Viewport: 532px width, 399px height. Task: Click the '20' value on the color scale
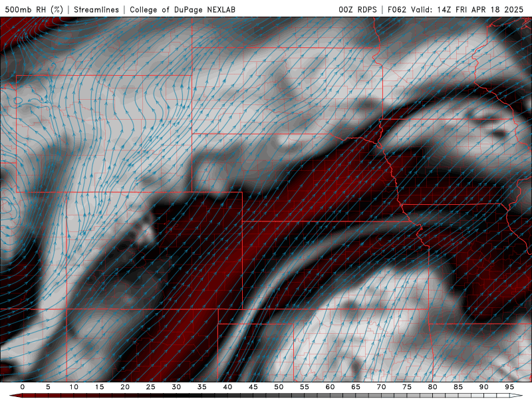coord(125,387)
